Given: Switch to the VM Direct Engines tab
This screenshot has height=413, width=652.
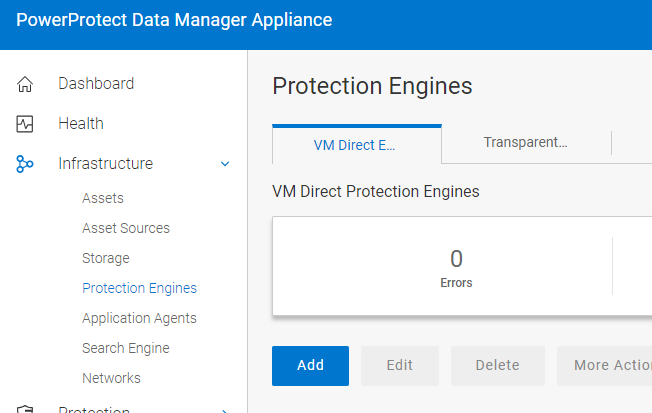Looking at the screenshot, I should pos(356,144).
